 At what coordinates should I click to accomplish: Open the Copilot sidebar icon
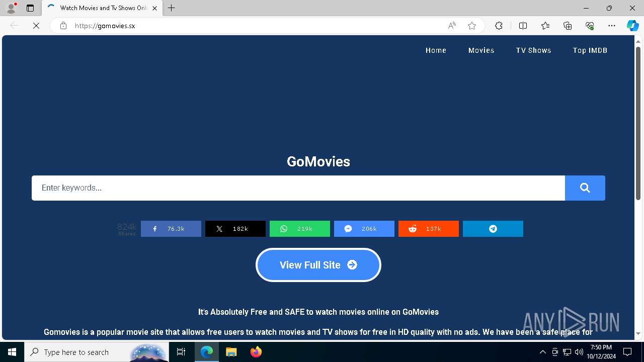click(632, 26)
